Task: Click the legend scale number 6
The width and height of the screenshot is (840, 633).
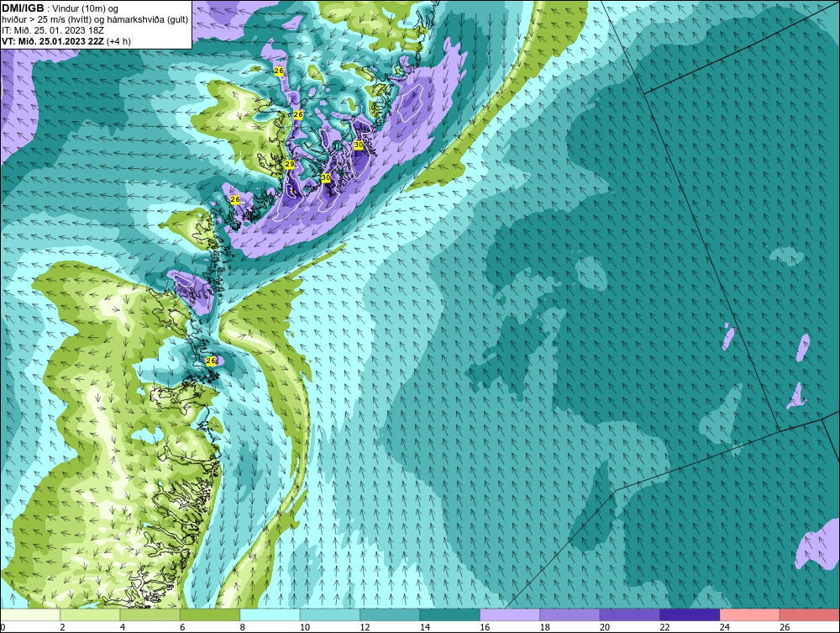Action: coord(182,627)
